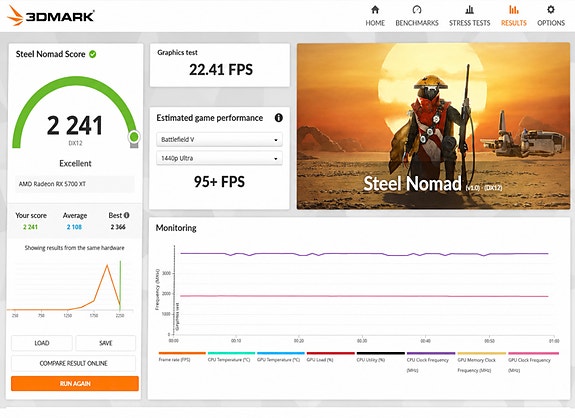Click the Graphics test label
Image resolution: width=575 pixels, height=418 pixels.
coord(177,52)
